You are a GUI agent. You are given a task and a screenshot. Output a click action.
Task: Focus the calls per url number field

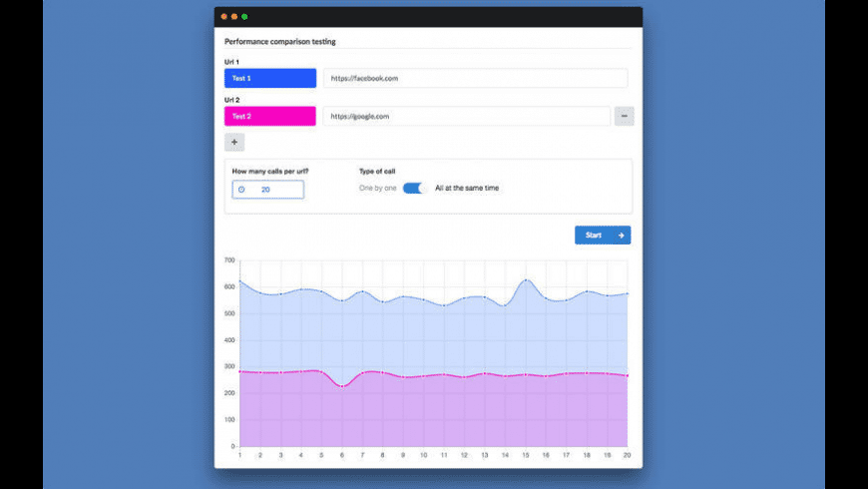268,190
